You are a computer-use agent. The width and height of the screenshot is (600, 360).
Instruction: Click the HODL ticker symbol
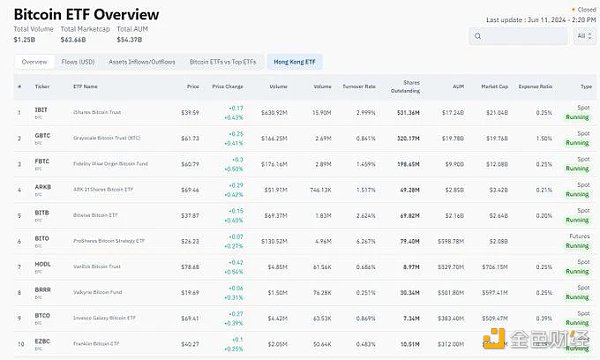coord(42,264)
